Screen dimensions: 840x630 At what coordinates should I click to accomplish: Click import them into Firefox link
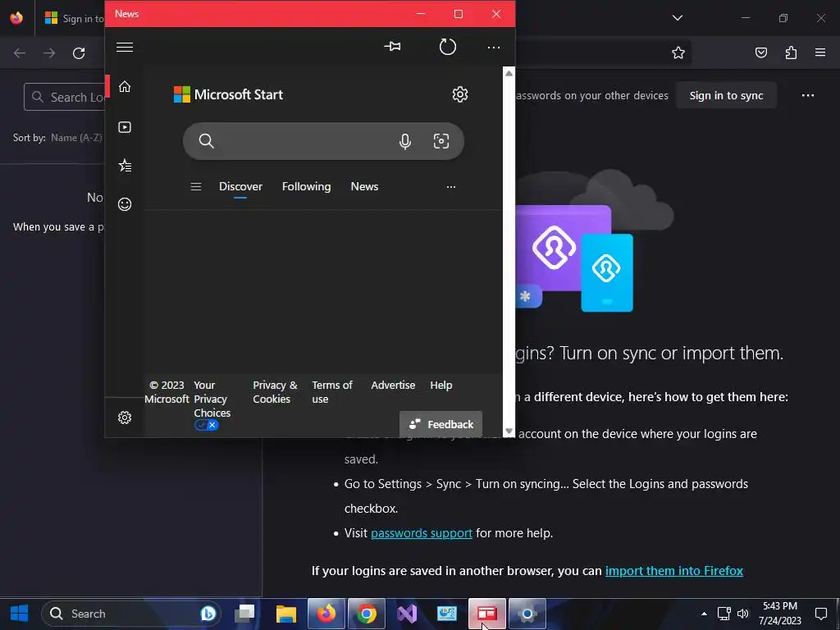(x=674, y=571)
